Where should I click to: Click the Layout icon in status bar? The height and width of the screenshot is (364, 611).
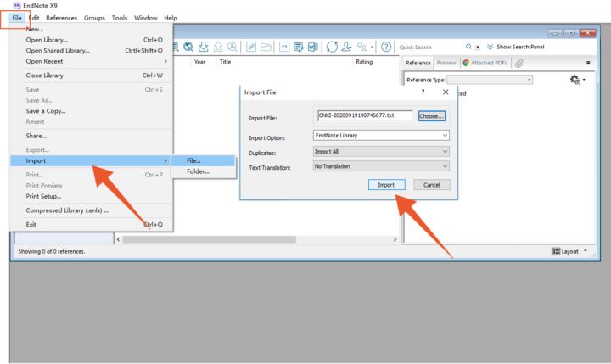click(556, 251)
